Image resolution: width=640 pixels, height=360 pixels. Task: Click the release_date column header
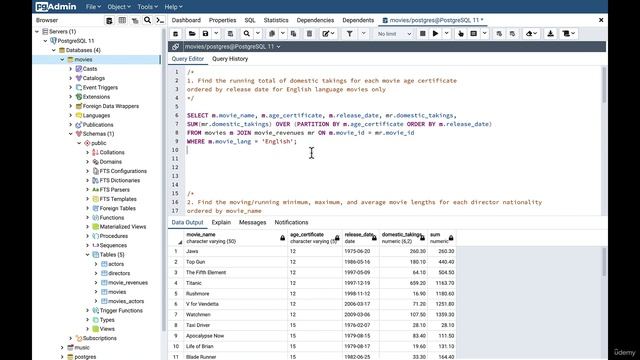click(360, 238)
